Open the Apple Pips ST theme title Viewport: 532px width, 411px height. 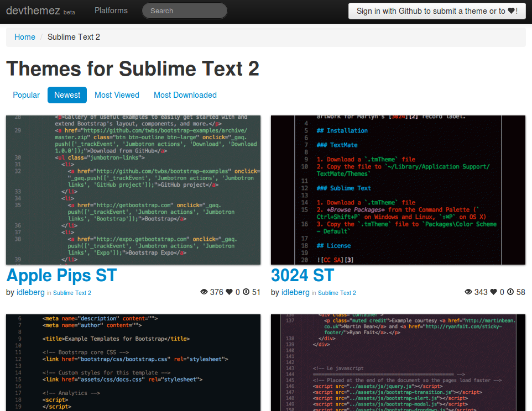(x=61, y=275)
